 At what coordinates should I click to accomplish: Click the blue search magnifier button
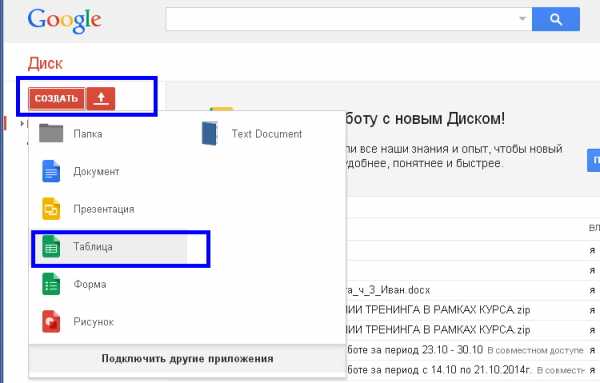coord(556,19)
